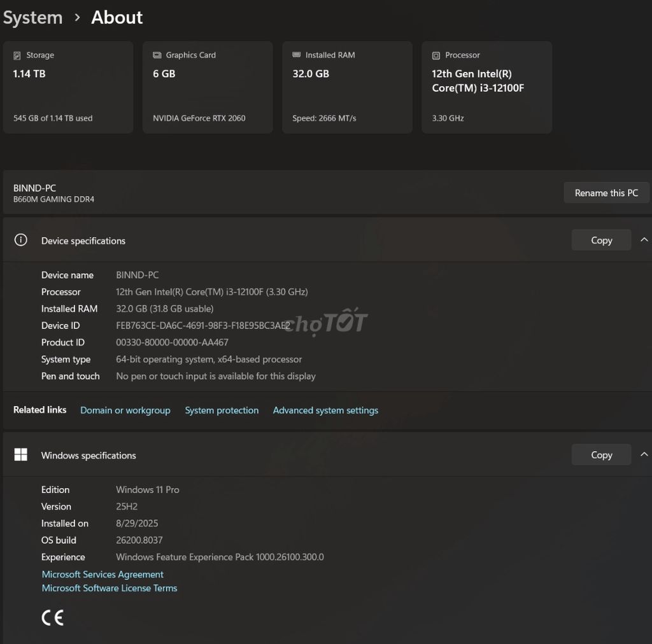Go back to System in breadcrumb
The height and width of the screenshot is (644, 652).
pyautogui.click(x=32, y=17)
